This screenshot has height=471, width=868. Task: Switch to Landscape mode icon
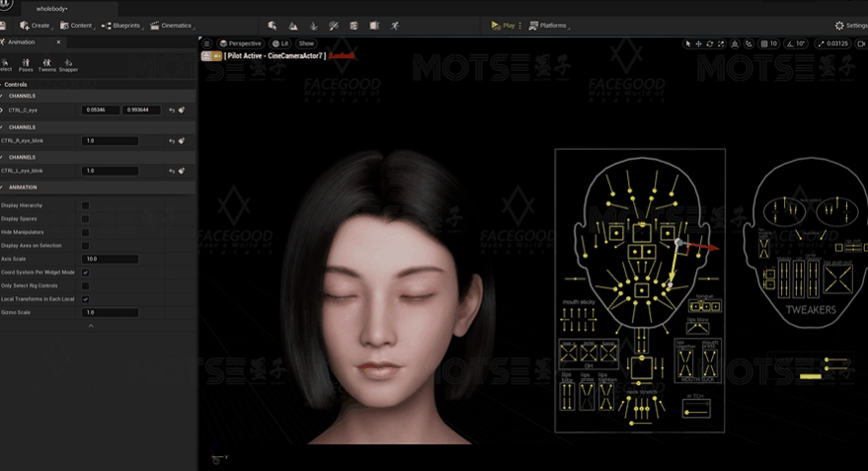click(293, 26)
